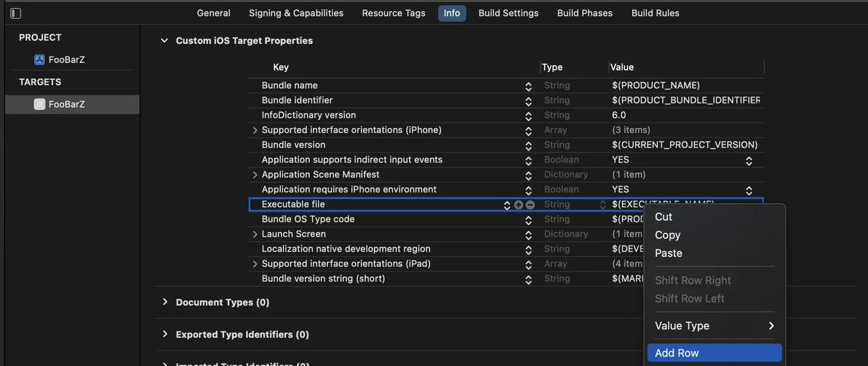Open key stepper for Bundle version string (short)
Image resolution: width=868 pixels, height=366 pixels.
528,279
